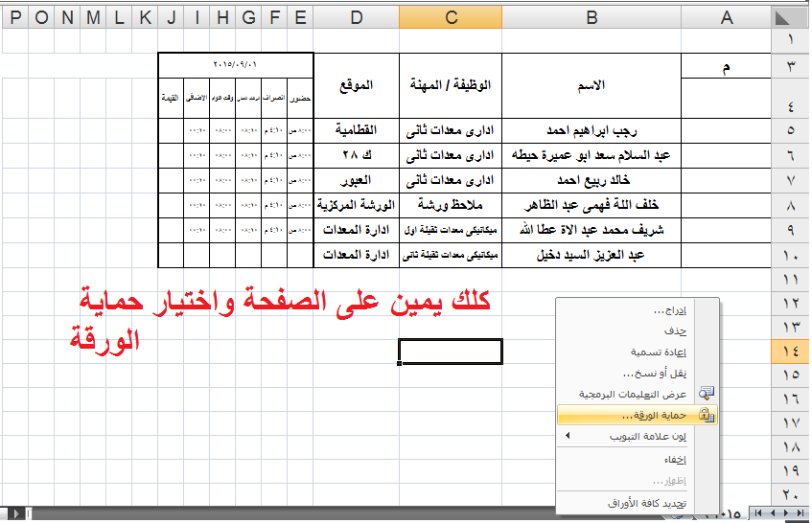Choose حذف from the context menu
The height and width of the screenshot is (523, 812).
tap(638, 330)
